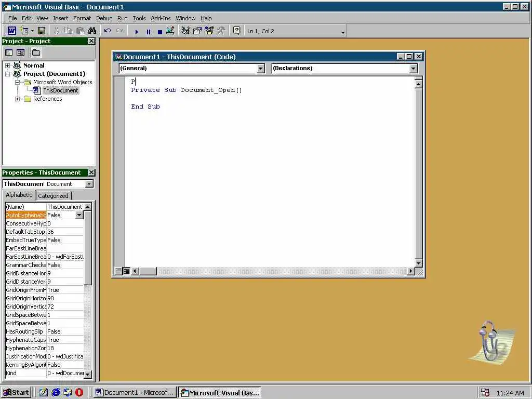Toggle Design Mode icon
Viewport: 532px width, 399px height.
coord(170,31)
